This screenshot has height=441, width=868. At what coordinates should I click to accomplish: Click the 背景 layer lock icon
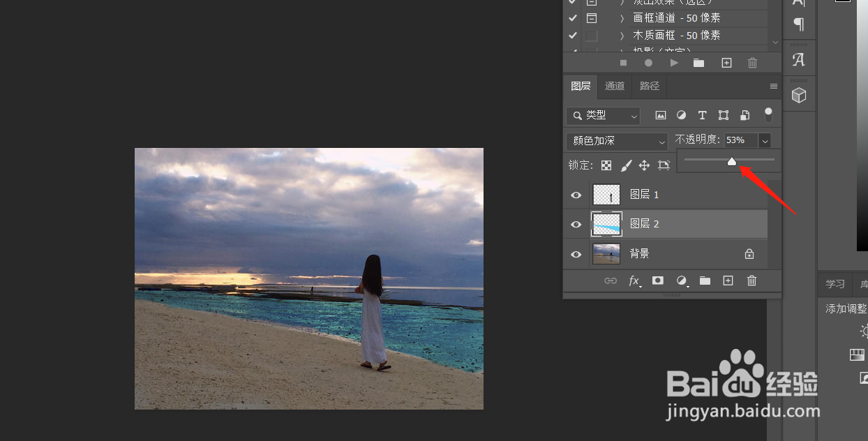click(749, 254)
